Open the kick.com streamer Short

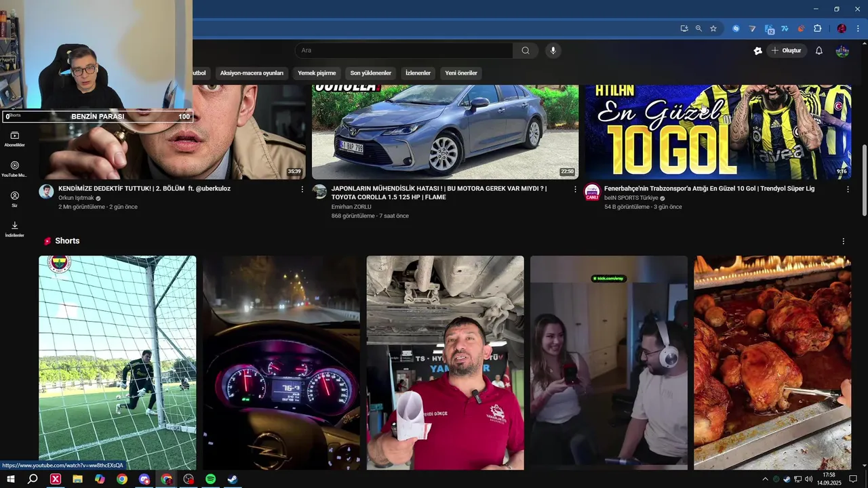609,363
